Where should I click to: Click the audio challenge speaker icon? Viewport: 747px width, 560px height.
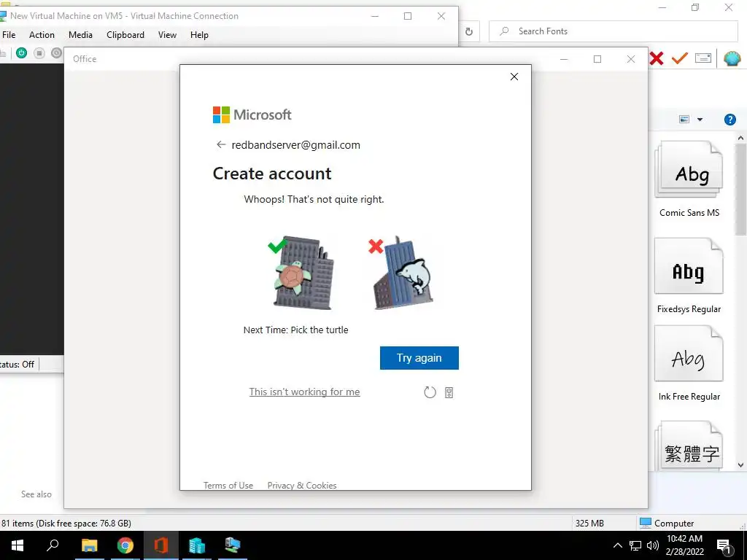449,392
